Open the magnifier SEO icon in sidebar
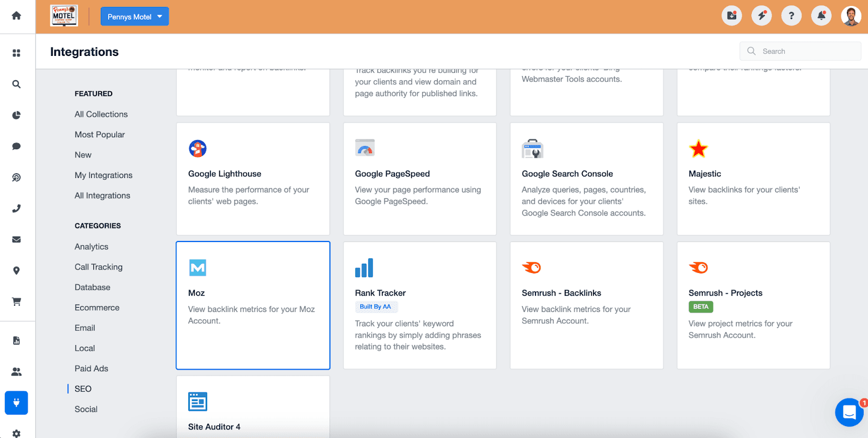 16,84
